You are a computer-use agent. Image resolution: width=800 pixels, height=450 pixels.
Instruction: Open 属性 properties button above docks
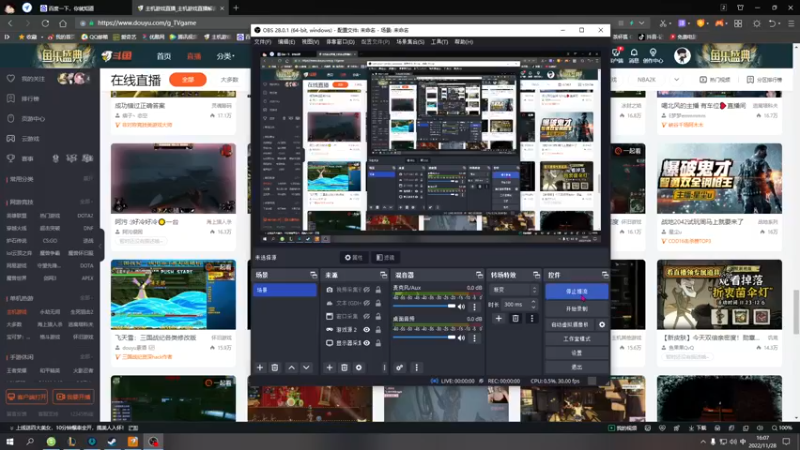[x=354, y=258]
